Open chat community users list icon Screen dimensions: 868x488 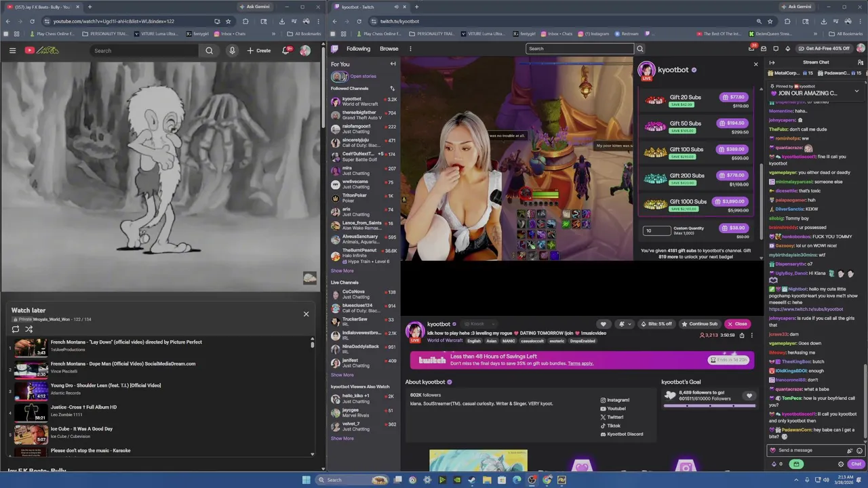(x=860, y=62)
